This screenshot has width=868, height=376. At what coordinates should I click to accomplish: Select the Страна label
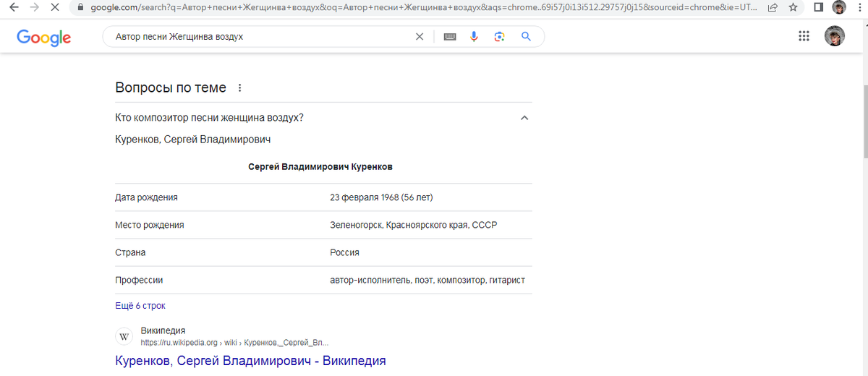tap(130, 252)
